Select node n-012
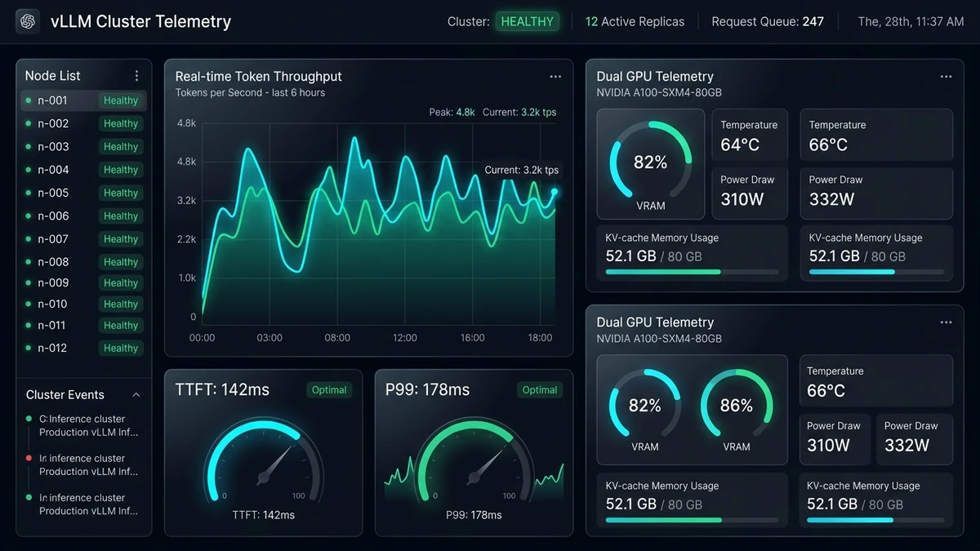Viewport: 980px width, 551px height. coord(84,348)
